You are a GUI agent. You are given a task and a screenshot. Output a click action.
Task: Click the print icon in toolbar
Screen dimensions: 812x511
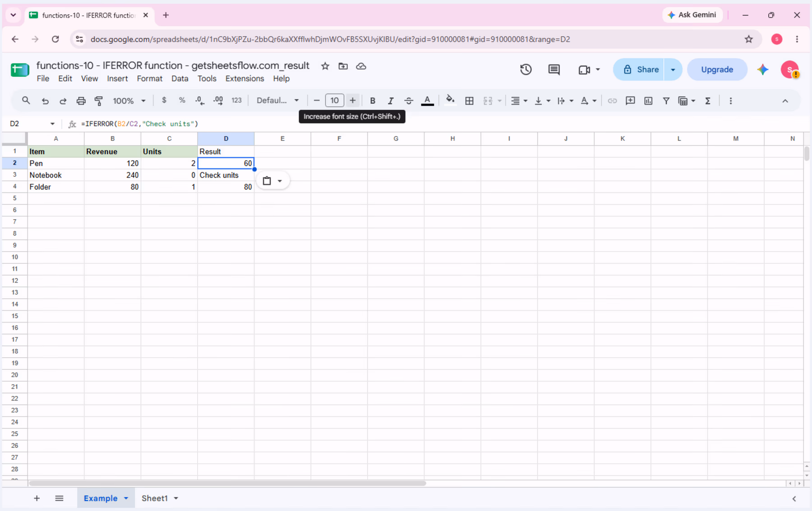click(81, 101)
